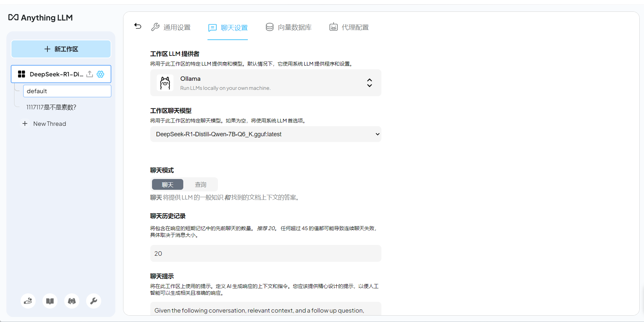This screenshot has height=322, width=644.
Task: Open the 代理配置 agent configuration tab
Action: pos(349,27)
